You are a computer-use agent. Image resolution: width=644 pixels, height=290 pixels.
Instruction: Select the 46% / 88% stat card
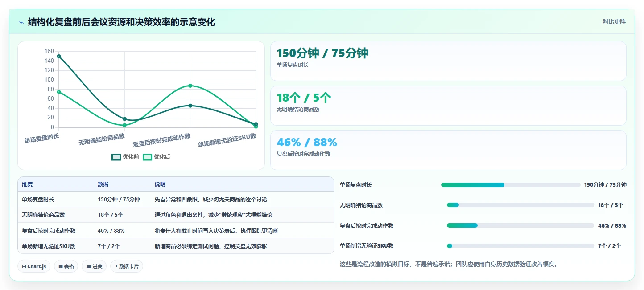pos(448,150)
